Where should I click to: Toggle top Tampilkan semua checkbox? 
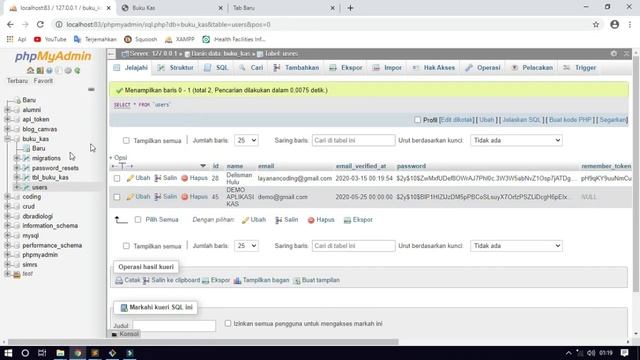point(126,140)
